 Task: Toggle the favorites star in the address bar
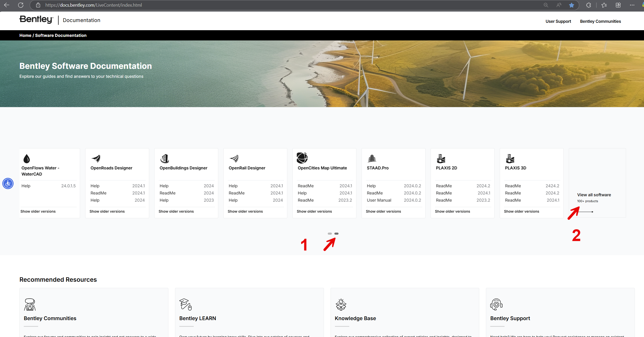571,5
